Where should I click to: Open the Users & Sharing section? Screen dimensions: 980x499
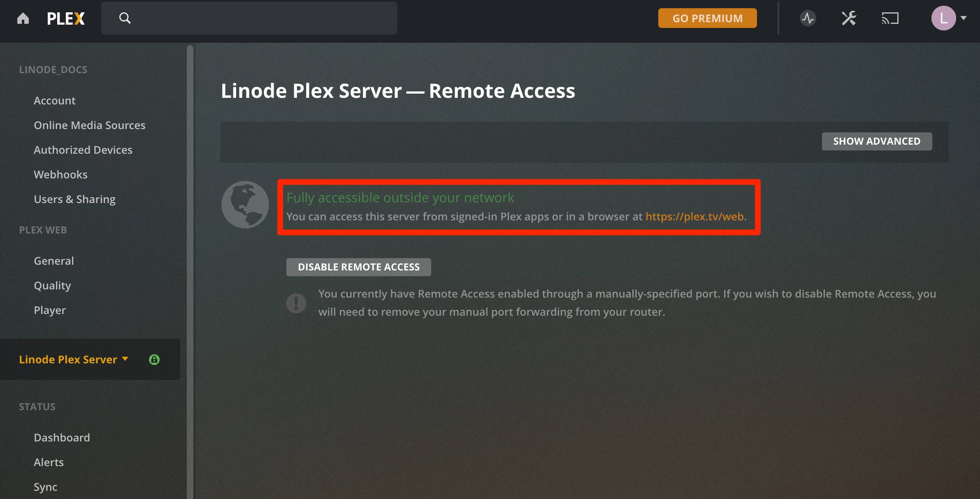[x=74, y=199]
